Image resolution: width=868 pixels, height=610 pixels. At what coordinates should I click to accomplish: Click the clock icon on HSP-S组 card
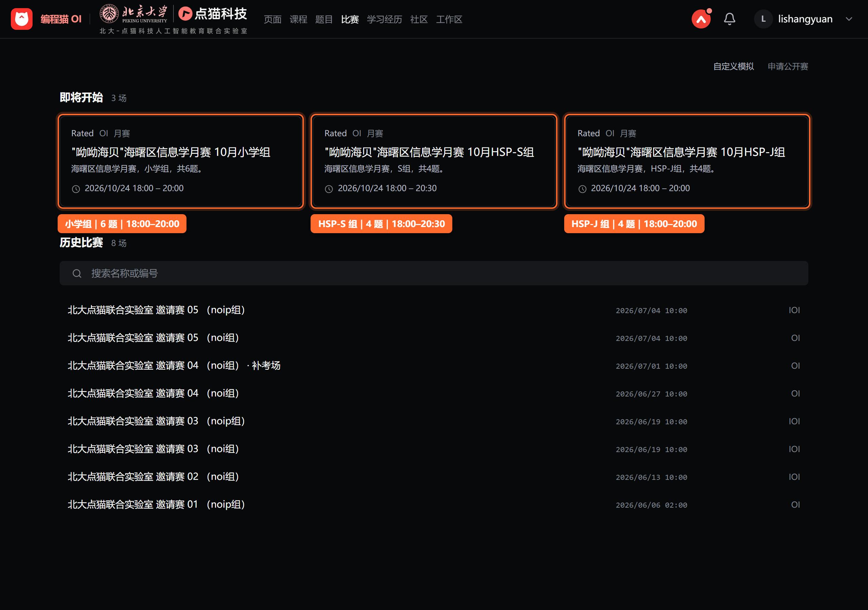(x=329, y=189)
